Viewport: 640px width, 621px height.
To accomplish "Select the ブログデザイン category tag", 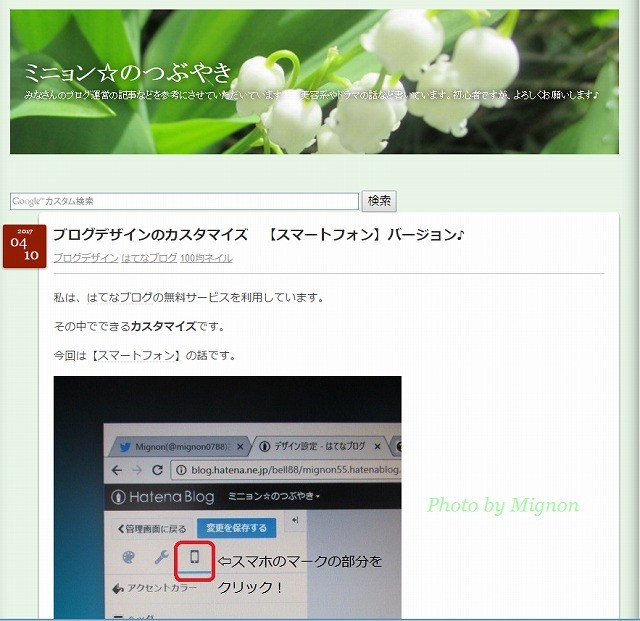I will 86,258.
